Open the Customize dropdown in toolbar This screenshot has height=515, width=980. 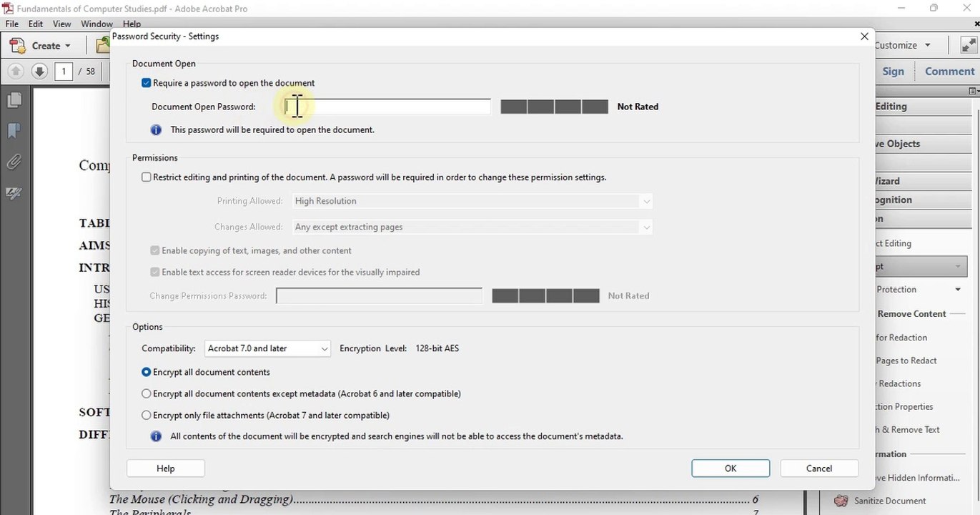click(x=903, y=45)
